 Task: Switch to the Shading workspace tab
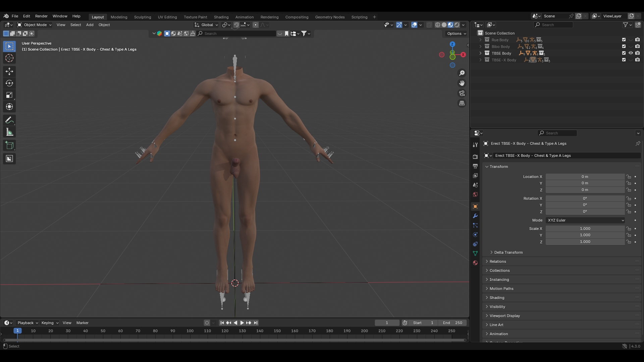[x=221, y=17]
